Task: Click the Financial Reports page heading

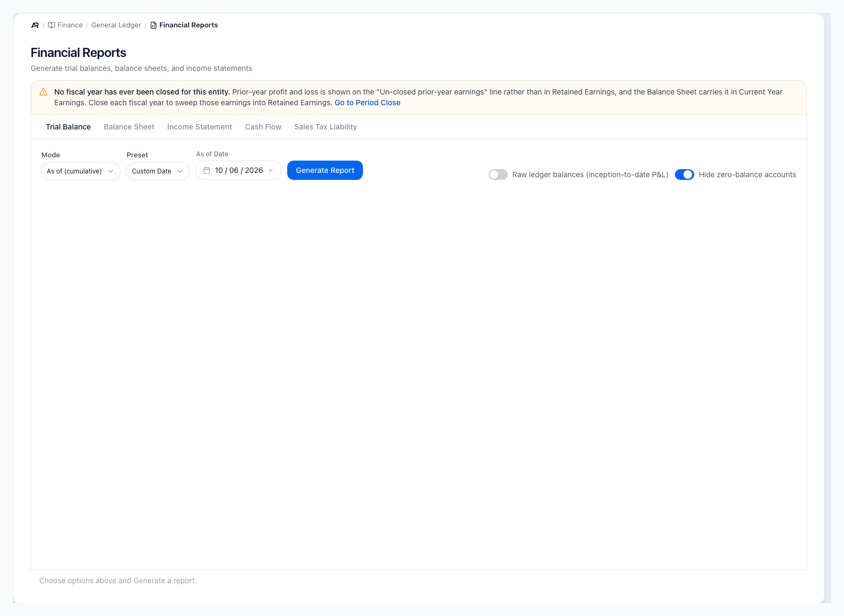Action: 78,53
